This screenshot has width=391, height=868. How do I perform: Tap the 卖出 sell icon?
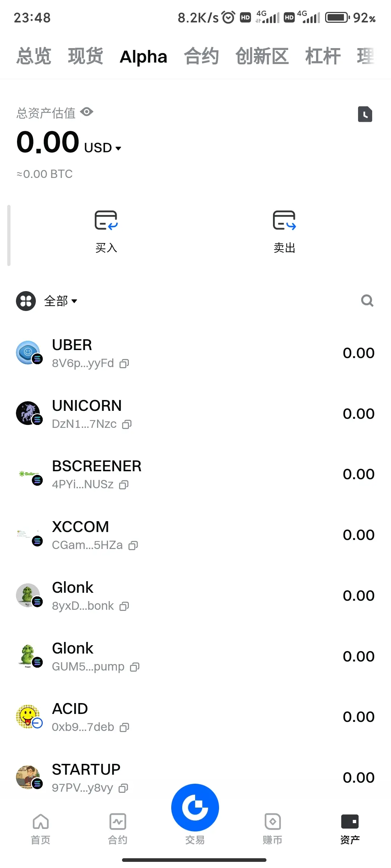click(x=284, y=220)
